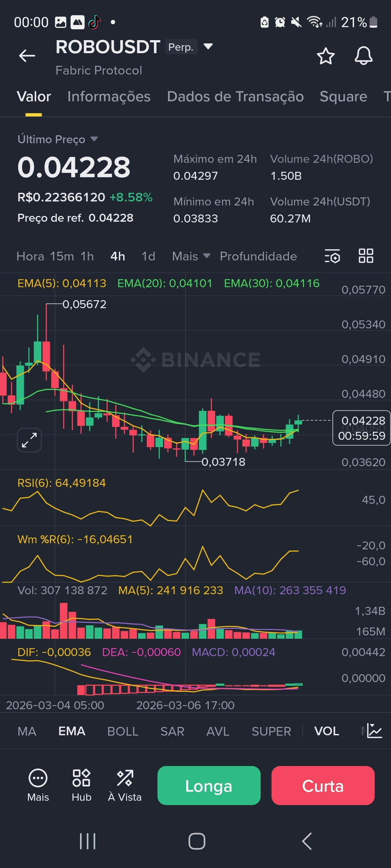
Task: Select the Valor tab
Action: [x=34, y=97]
